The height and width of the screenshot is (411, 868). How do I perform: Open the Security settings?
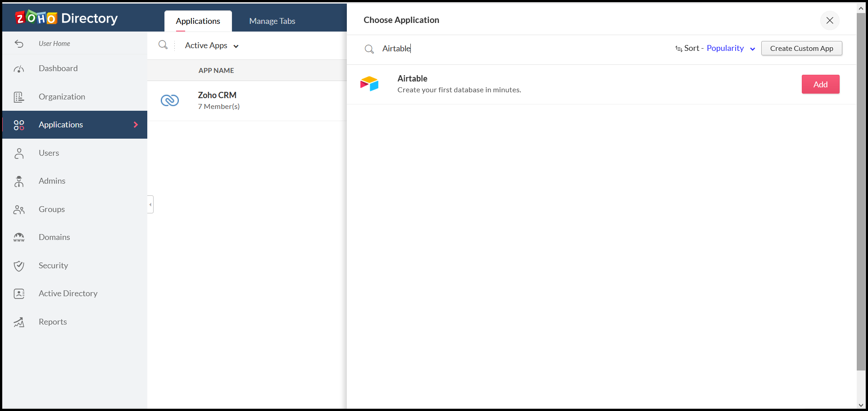tap(53, 265)
